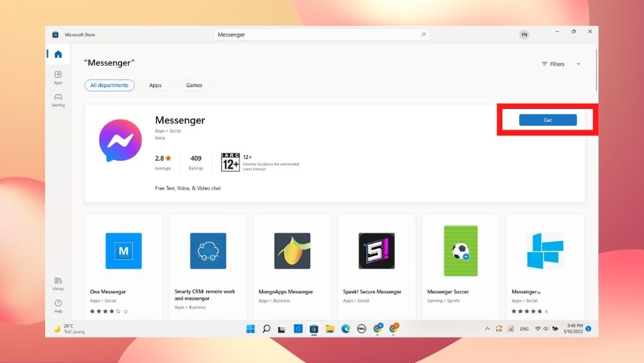Go to the Home icon in the sidebar
The image size is (644, 363).
tap(58, 54)
